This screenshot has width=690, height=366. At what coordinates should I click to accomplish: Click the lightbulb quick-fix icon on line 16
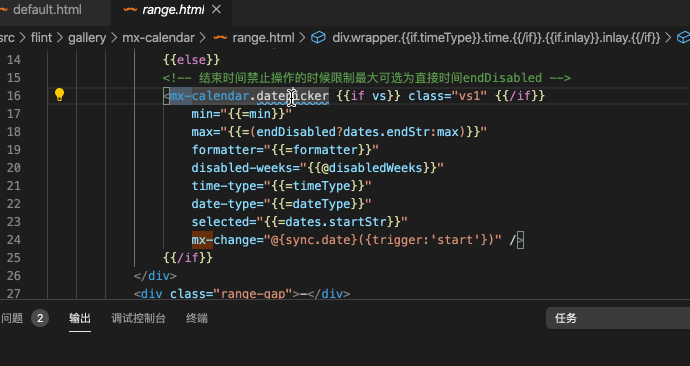click(59, 95)
